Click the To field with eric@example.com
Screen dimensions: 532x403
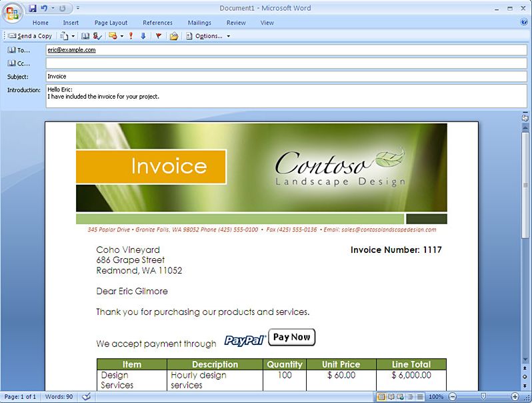pyautogui.click(x=287, y=50)
